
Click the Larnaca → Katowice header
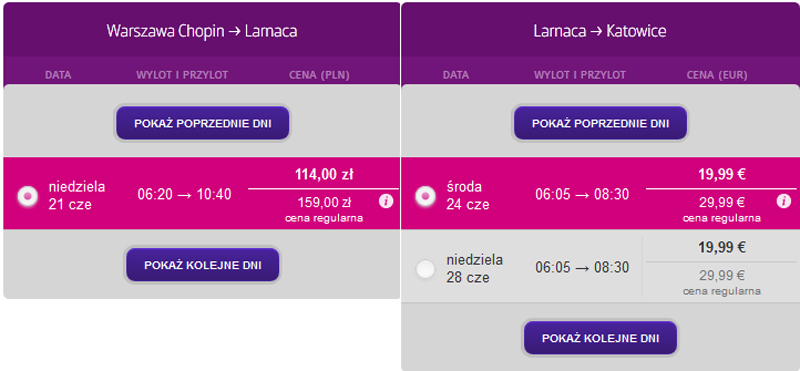point(600,31)
